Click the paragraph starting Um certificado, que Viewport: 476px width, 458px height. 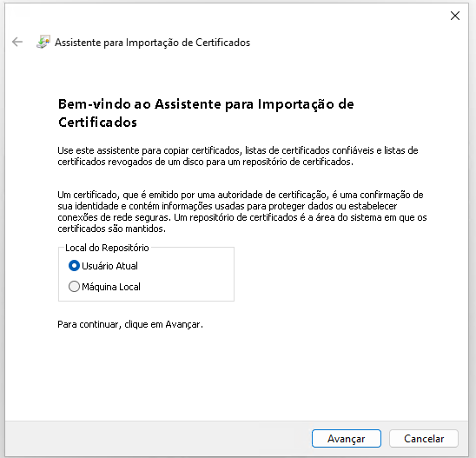tap(242, 212)
